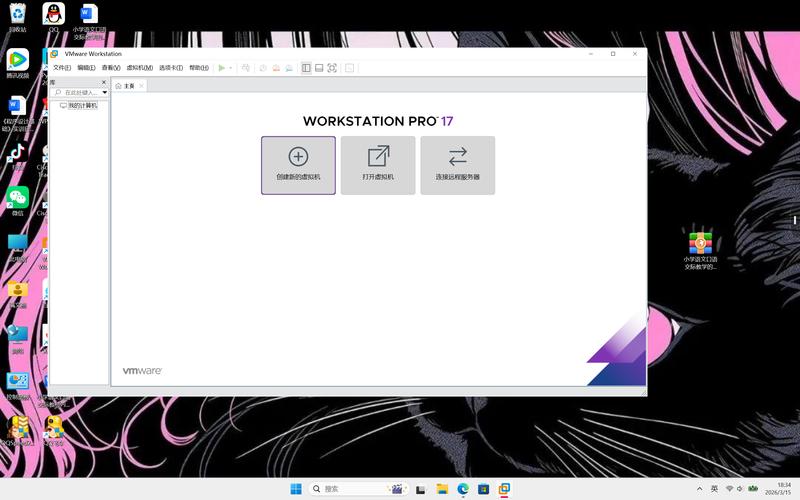Screen dimensions: 800x500
Task: Click the Send Ctrl+Alt+Del toolbar icon
Action: [245, 68]
